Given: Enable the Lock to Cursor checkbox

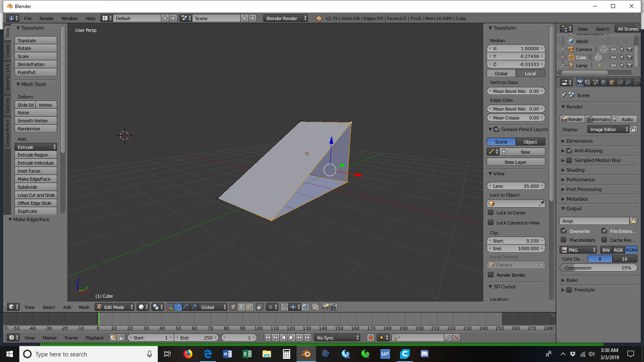Looking at the screenshot, I should 491,212.
